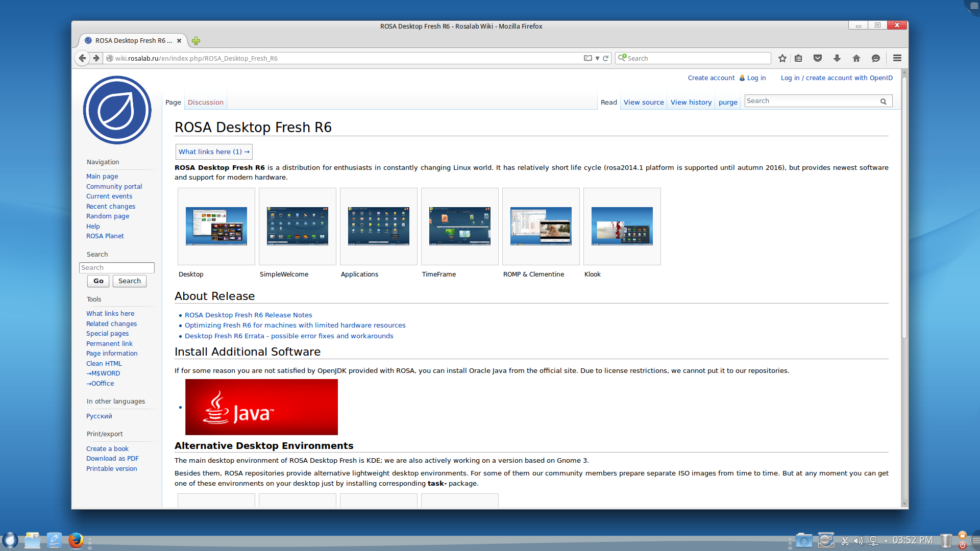This screenshot has width=980, height=551.
Task: Open the ROMP & Clementine thumbnail
Action: (x=541, y=227)
